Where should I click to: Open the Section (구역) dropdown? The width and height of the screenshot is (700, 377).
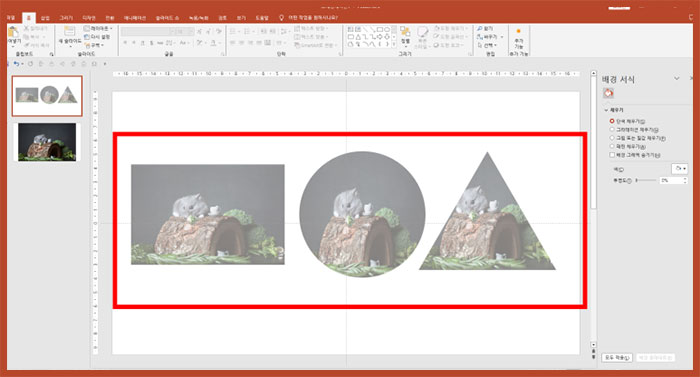pos(95,45)
